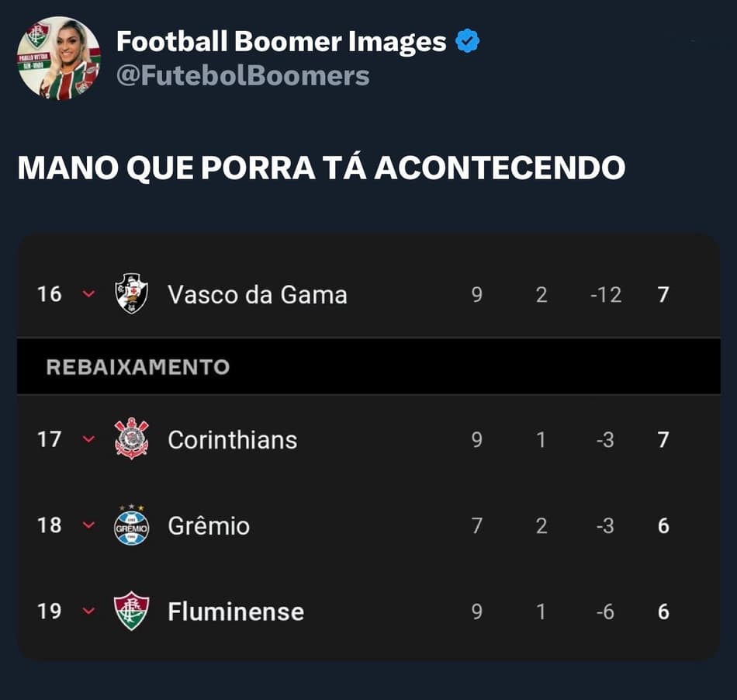Click the tweet text MANO QUE PORRA TÁ ACONTECENDO
This screenshot has width=737, height=700.
coord(321,168)
